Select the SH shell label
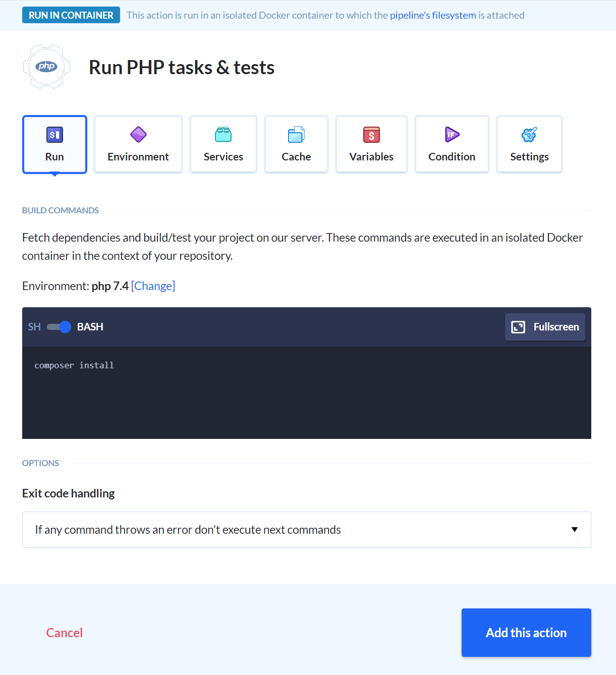Viewport: 616px width, 675px height. (x=34, y=327)
